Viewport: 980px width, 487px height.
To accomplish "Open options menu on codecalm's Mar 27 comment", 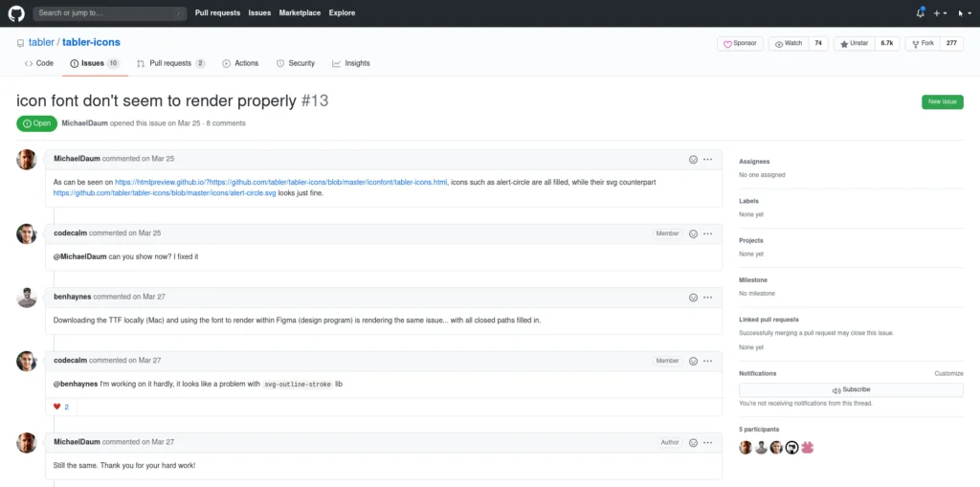I will 707,362.
